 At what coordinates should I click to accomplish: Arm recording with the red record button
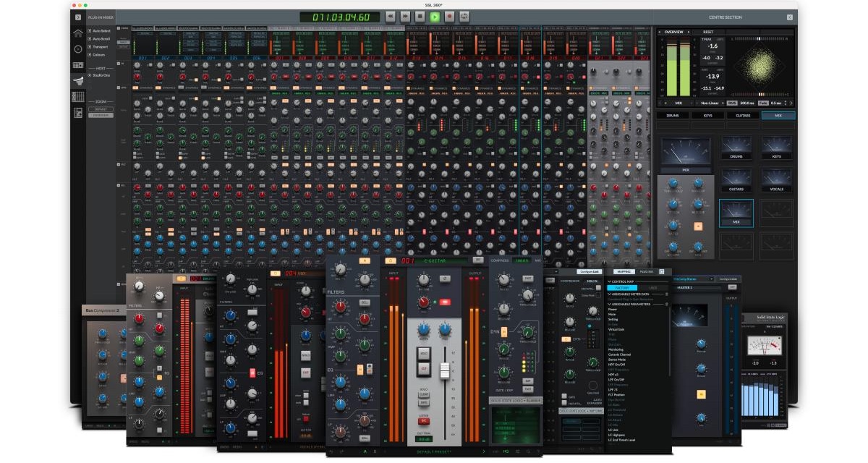449,16
